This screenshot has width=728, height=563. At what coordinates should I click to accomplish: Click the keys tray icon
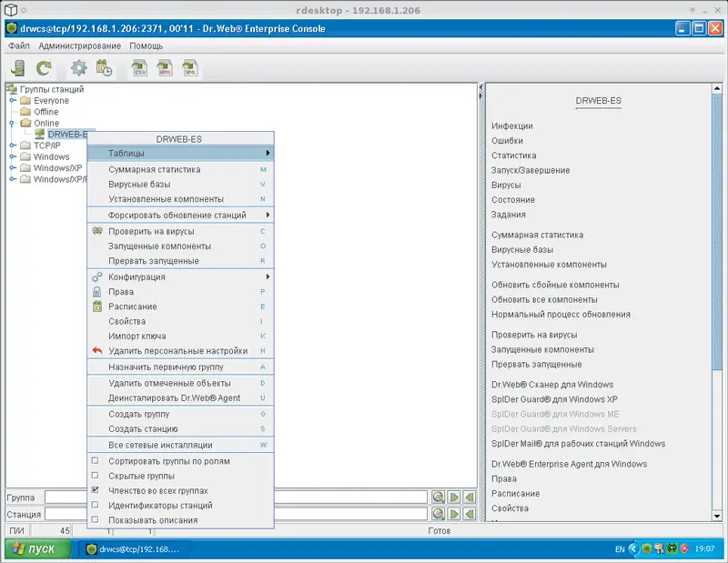pyautogui.click(x=659, y=548)
